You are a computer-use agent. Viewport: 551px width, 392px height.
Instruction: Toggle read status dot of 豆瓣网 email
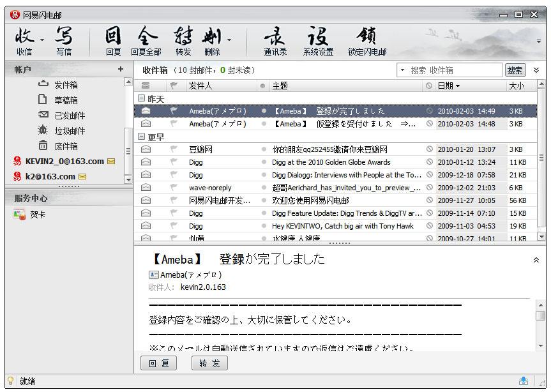point(264,149)
